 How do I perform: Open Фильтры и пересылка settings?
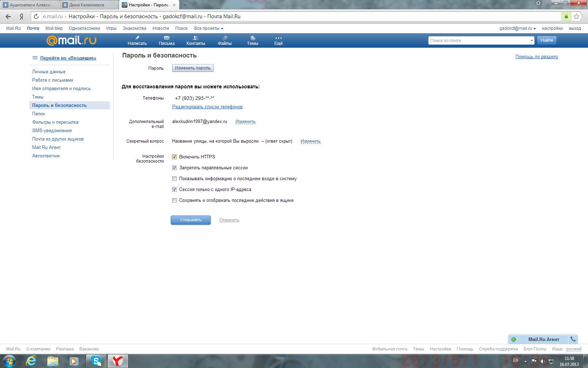click(x=55, y=122)
